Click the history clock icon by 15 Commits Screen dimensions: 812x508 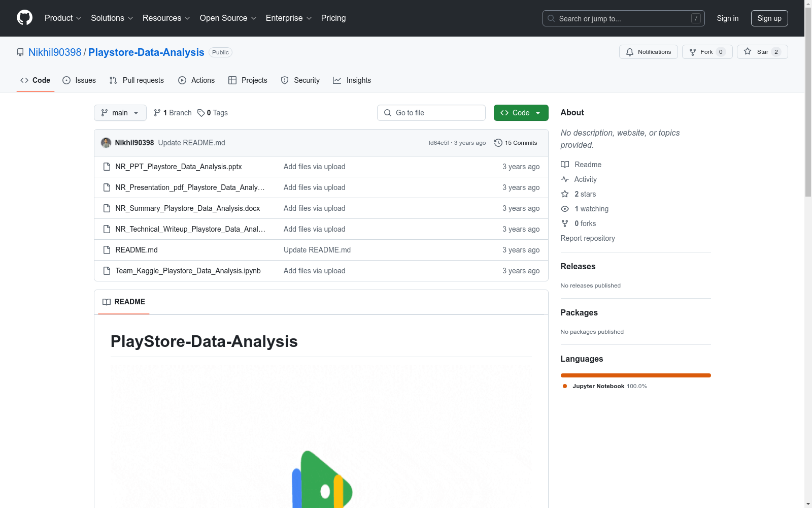(498, 143)
